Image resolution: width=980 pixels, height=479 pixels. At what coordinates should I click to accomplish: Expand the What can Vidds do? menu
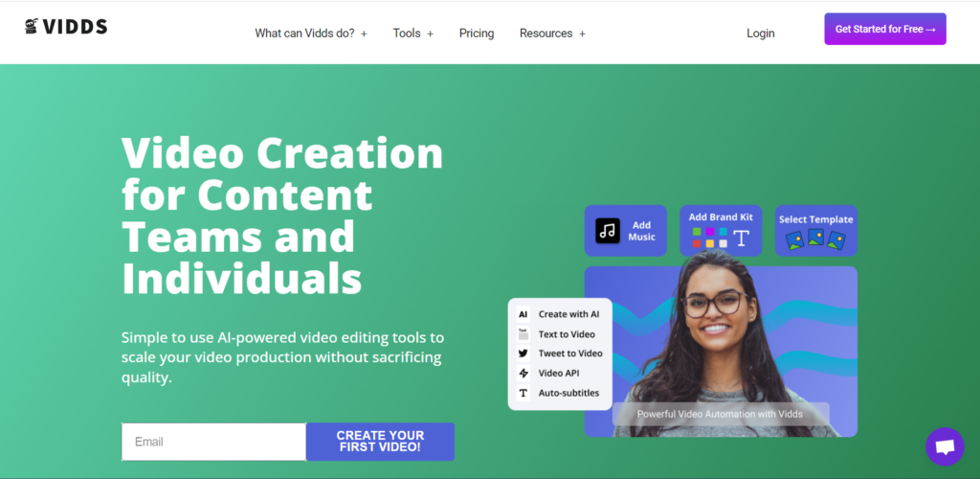[311, 34]
